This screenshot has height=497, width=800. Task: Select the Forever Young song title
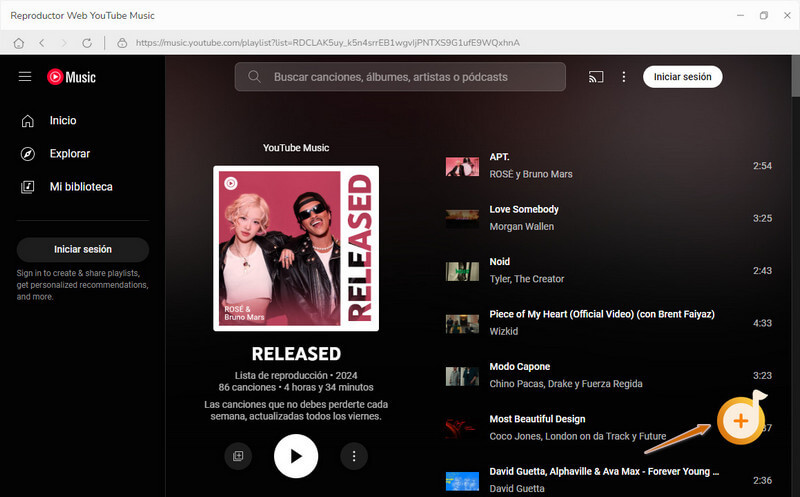(604, 471)
